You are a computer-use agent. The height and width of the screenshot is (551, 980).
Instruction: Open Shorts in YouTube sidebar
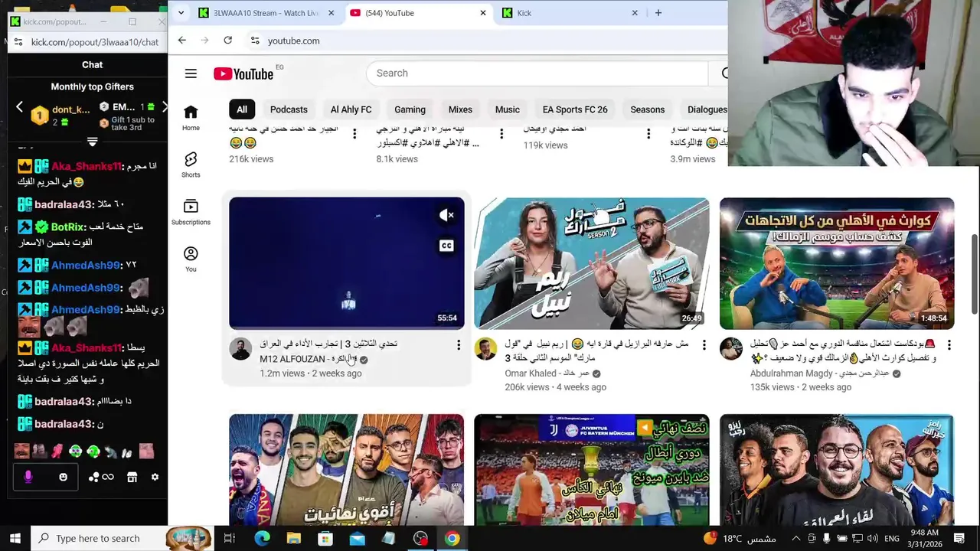tap(191, 165)
